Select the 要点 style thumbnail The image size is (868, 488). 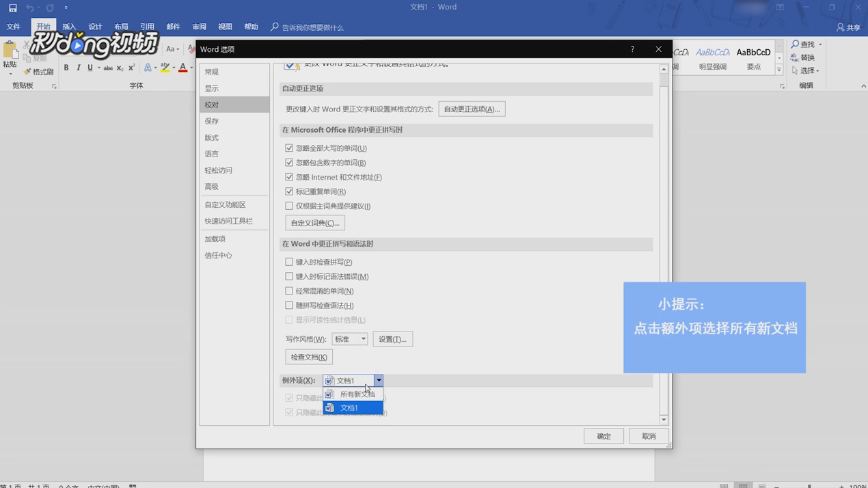pyautogui.click(x=753, y=59)
